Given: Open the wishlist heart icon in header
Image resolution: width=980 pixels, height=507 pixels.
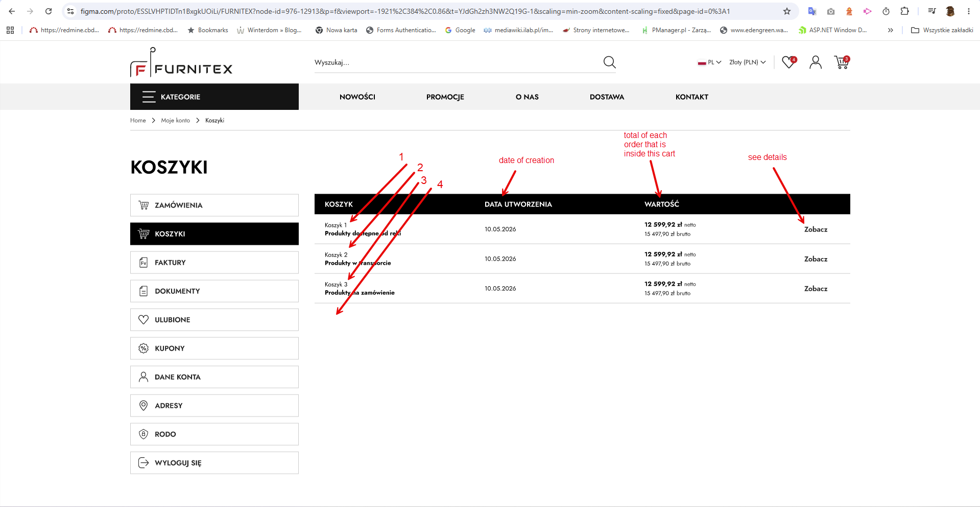Looking at the screenshot, I should click(x=789, y=62).
